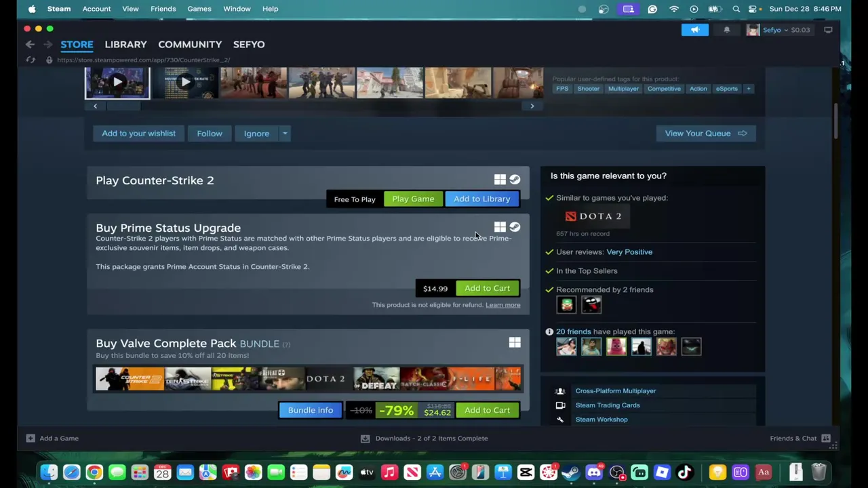Open the DOTA 2 logo tile

point(593,216)
